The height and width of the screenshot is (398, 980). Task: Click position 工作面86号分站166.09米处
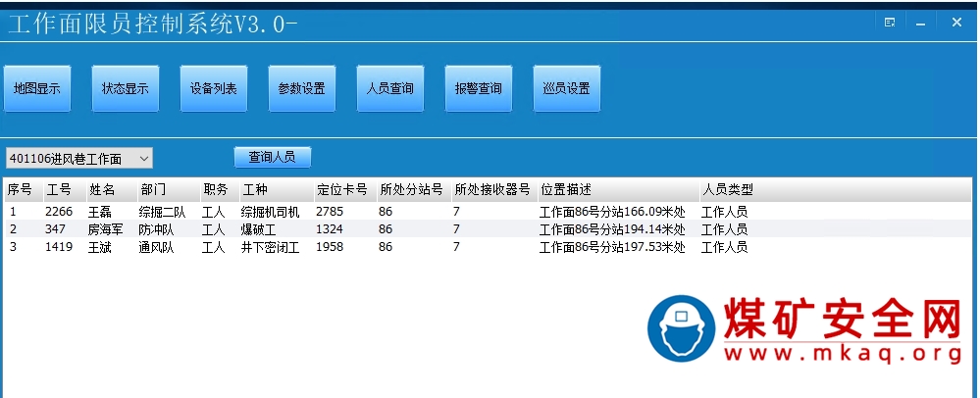612,212
